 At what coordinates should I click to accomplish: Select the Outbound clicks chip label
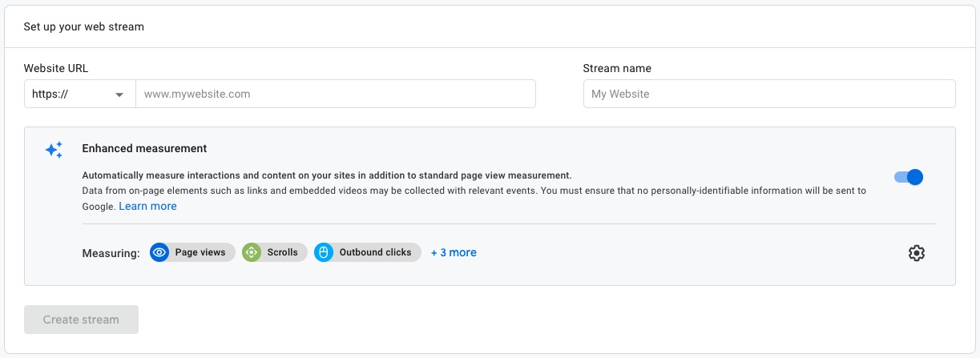(x=375, y=252)
